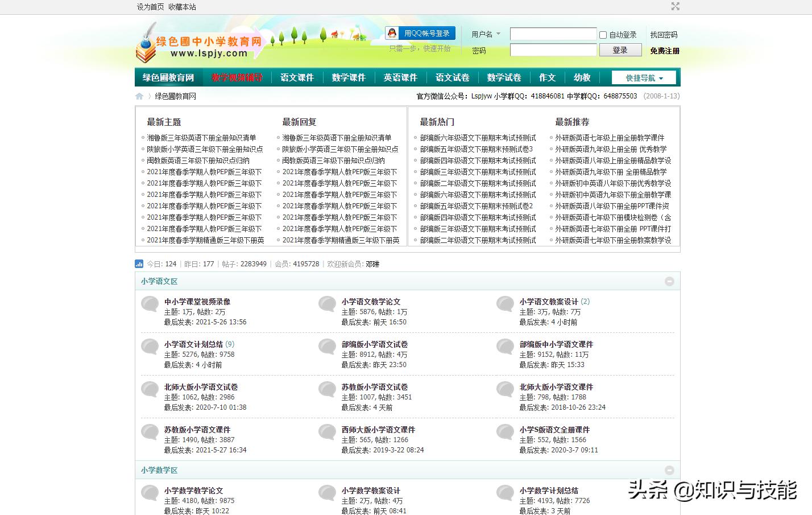
Task: Open the 快捷导航 dropdown menu
Action: click(643, 77)
